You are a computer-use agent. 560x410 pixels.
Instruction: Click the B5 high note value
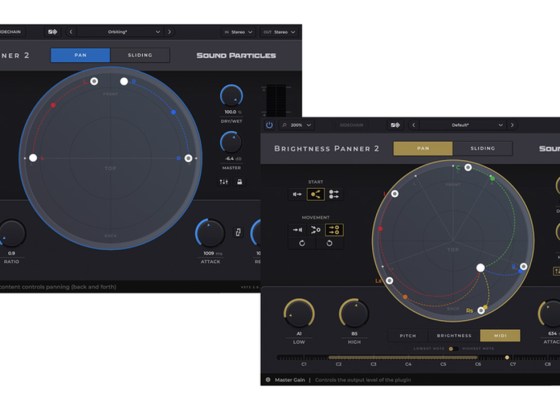(x=354, y=334)
